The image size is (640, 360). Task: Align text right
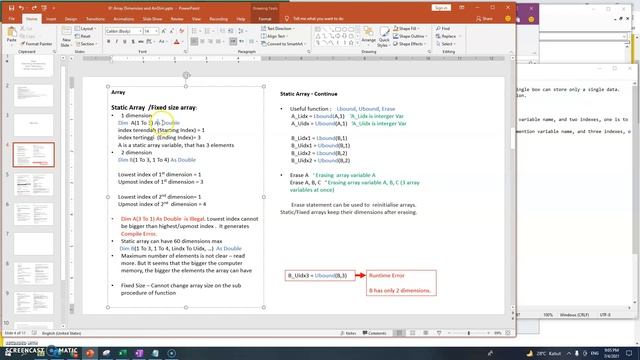(210, 42)
